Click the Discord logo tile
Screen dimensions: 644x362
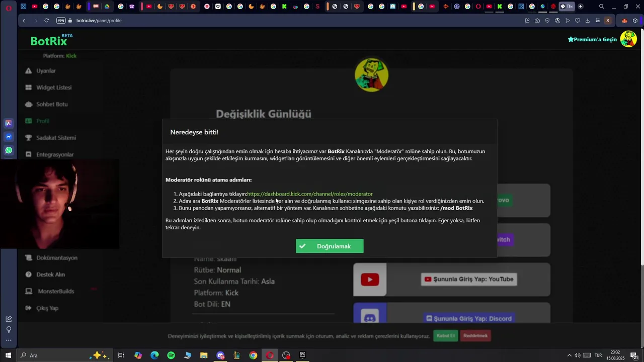tap(370, 314)
